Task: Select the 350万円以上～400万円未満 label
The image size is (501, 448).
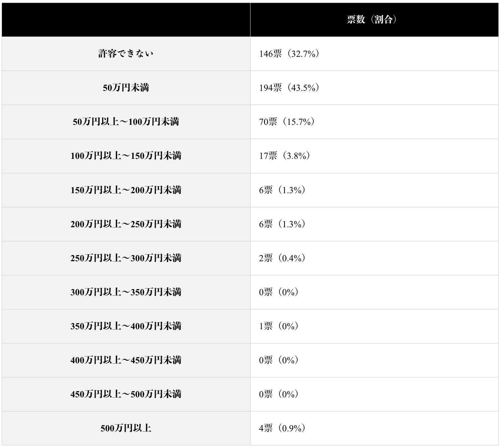Action: (126, 326)
